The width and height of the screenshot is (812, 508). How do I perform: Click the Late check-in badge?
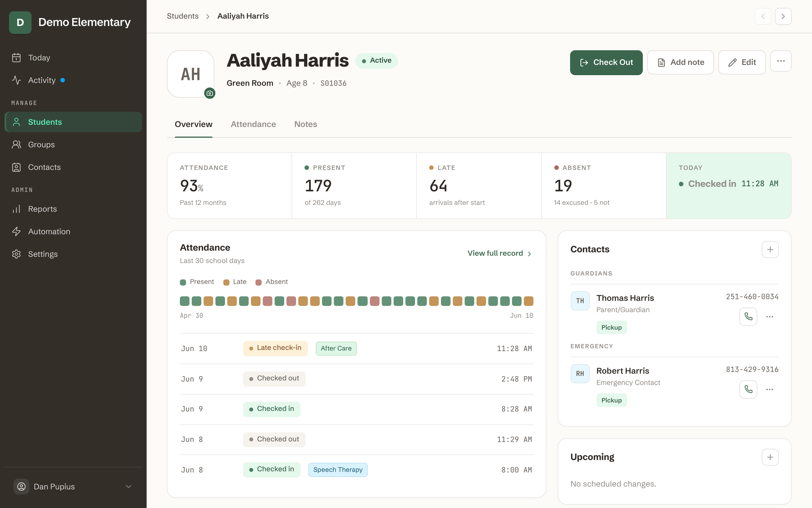(275, 348)
